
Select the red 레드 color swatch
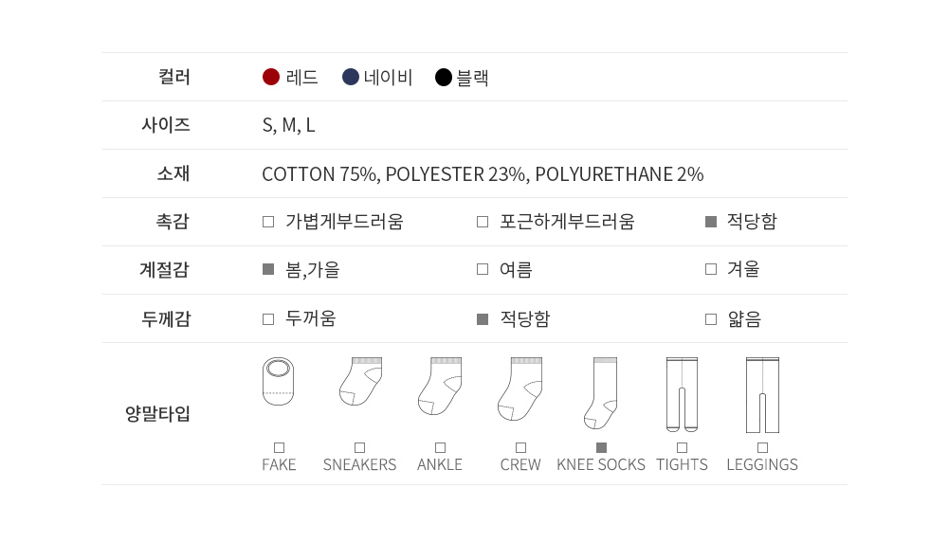coord(271,78)
